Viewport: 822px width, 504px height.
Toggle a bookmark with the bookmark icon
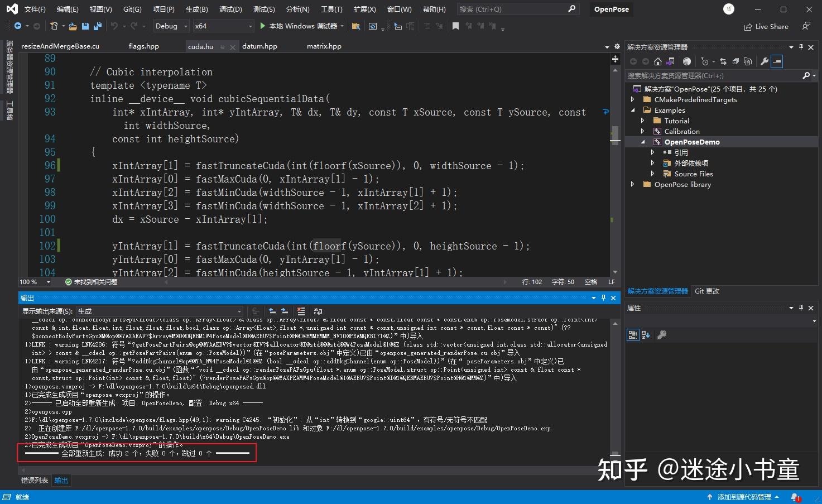(x=455, y=25)
